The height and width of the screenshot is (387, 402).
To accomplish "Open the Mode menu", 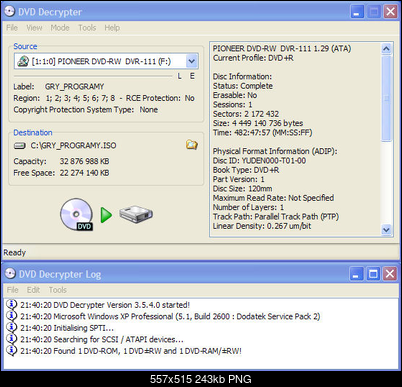I will [x=60, y=28].
